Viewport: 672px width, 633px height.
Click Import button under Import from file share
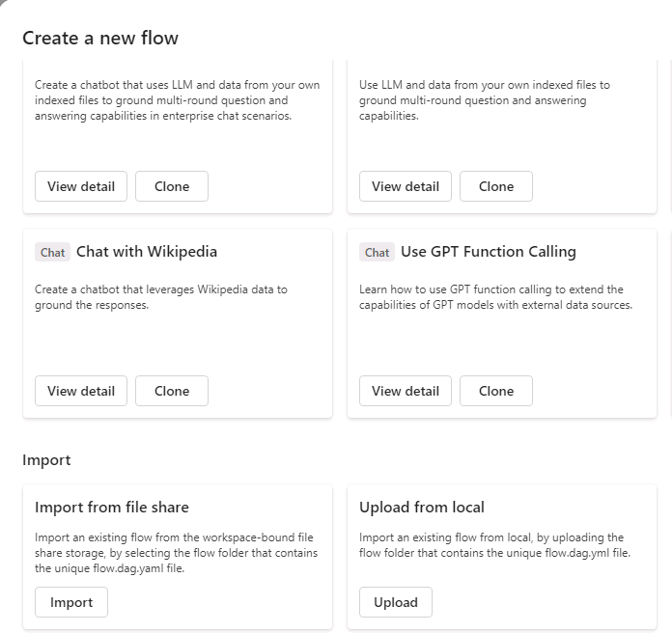pos(71,602)
